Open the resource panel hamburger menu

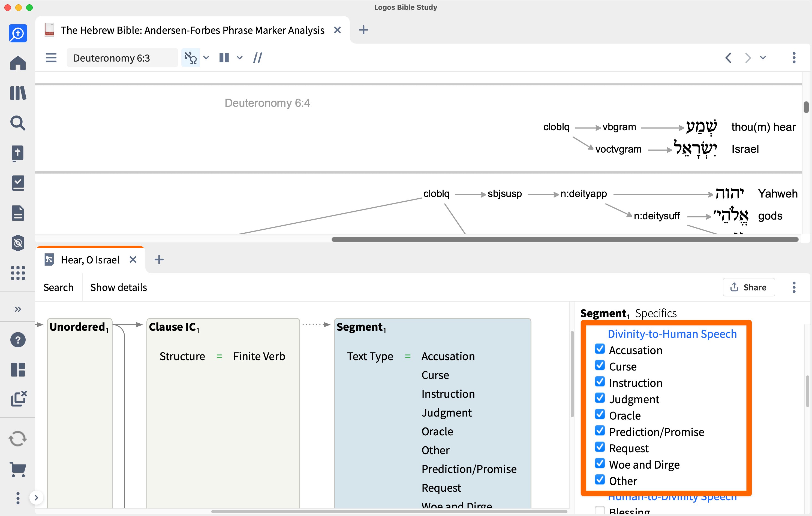coord(51,58)
